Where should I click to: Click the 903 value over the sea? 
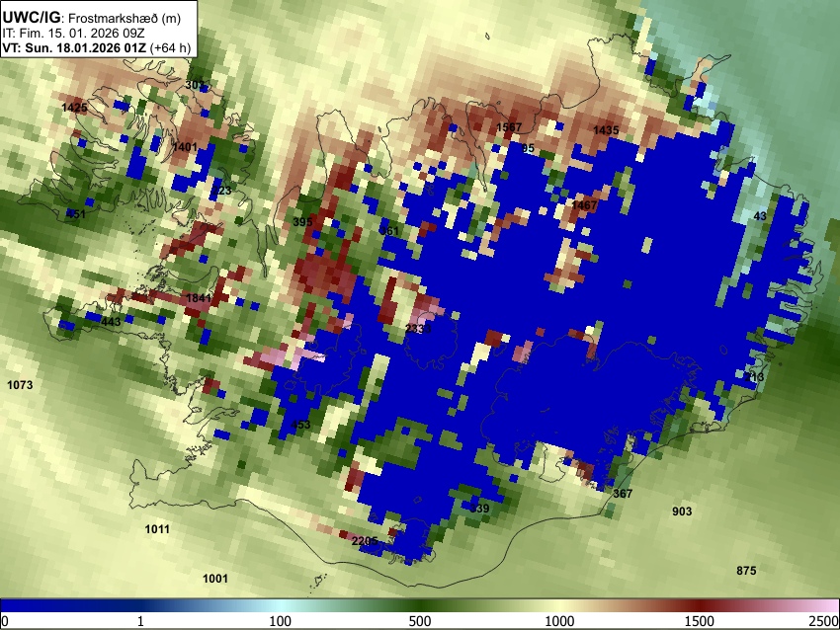coord(682,512)
